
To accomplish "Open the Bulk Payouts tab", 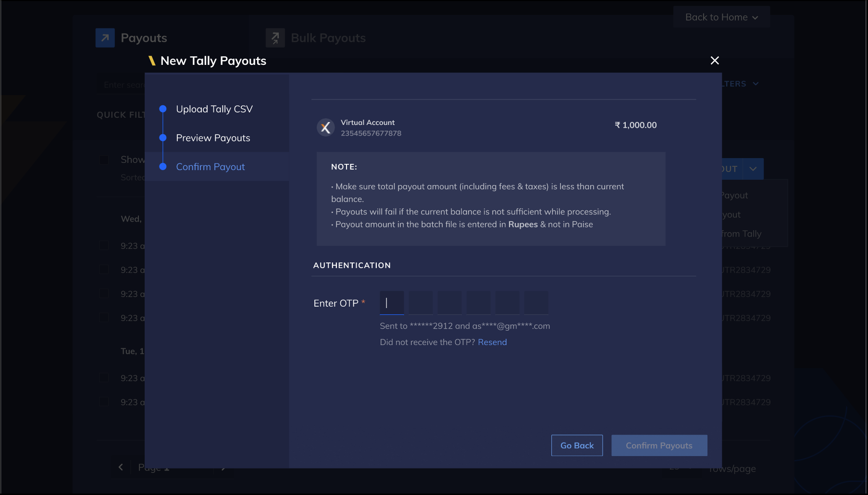I will [x=316, y=38].
